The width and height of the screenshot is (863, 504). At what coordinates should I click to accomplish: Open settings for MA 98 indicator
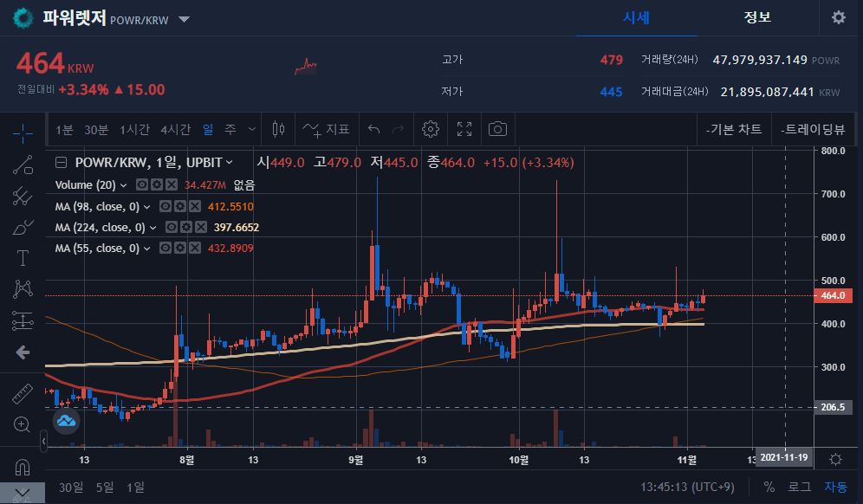coord(180,206)
